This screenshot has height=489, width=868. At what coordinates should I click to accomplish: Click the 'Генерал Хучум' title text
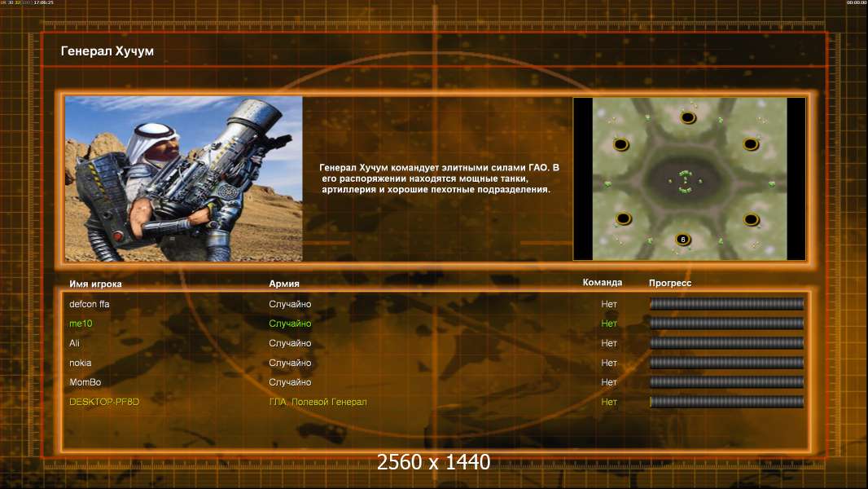(x=107, y=51)
